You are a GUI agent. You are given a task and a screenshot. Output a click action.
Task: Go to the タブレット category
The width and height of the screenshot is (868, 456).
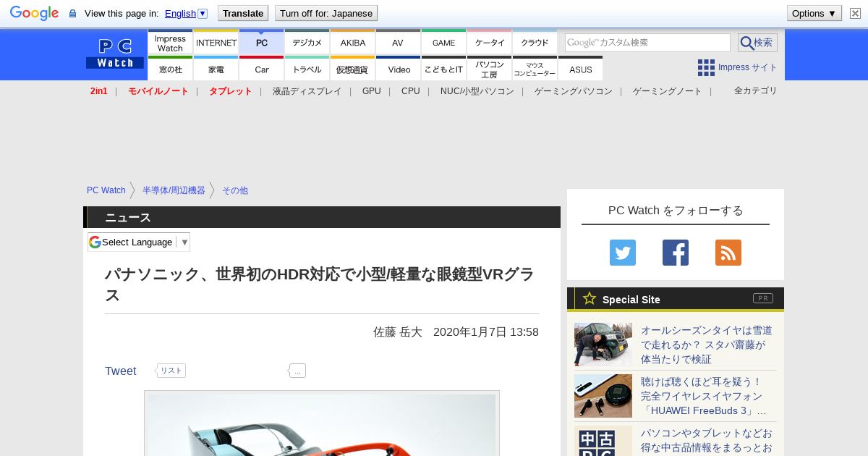[230, 91]
